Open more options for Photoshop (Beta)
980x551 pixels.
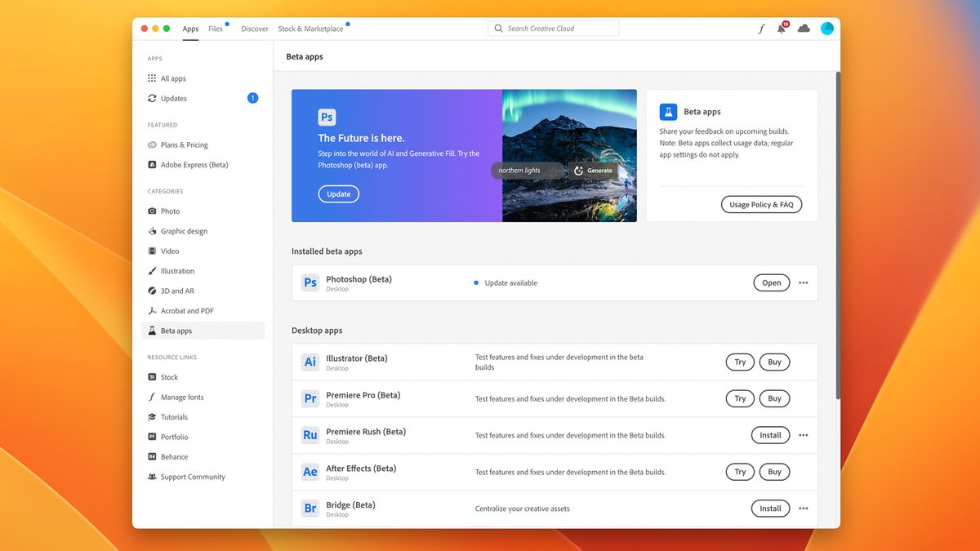pyautogui.click(x=804, y=283)
